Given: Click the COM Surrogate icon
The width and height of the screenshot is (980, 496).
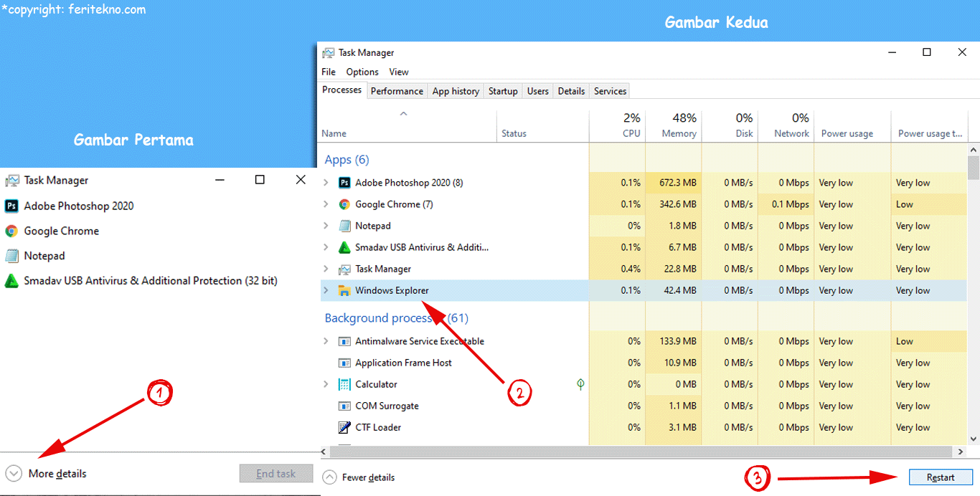Looking at the screenshot, I should coord(344,406).
